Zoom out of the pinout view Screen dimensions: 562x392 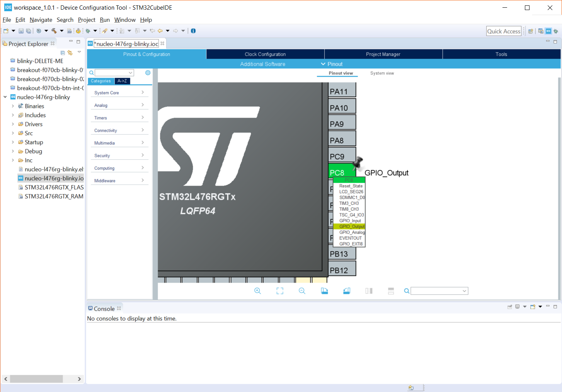[x=301, y=291]
